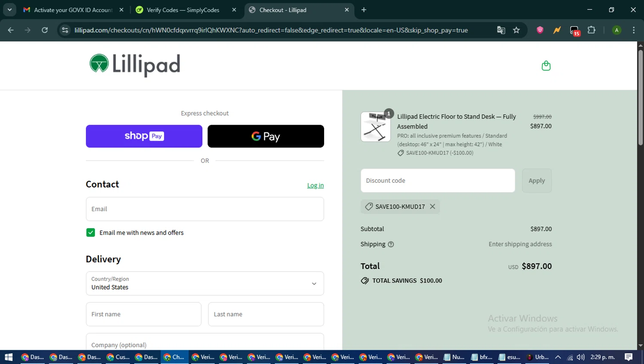Uncheck Email me with news and offers
Image resolution: width=644 pixels, height=364 pixels.
(91, 232)
